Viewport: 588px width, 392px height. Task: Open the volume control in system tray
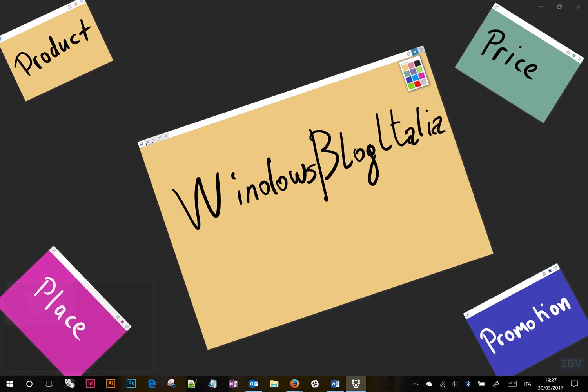click(x=455, y=384)
